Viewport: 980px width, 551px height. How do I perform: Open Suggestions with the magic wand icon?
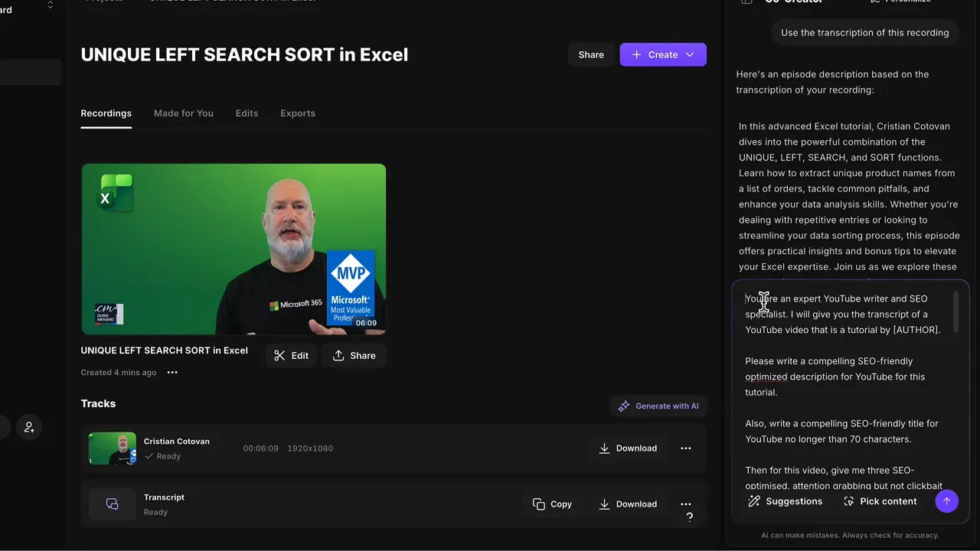(x=753, y=501)
